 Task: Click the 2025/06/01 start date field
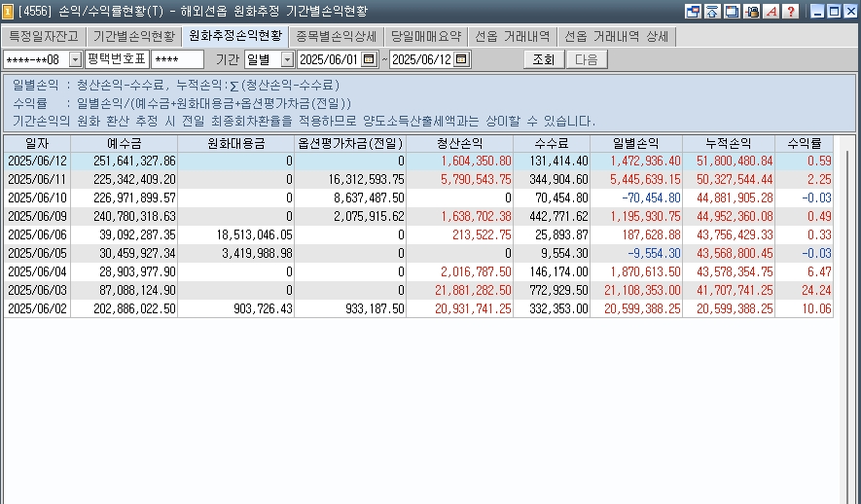329,59
